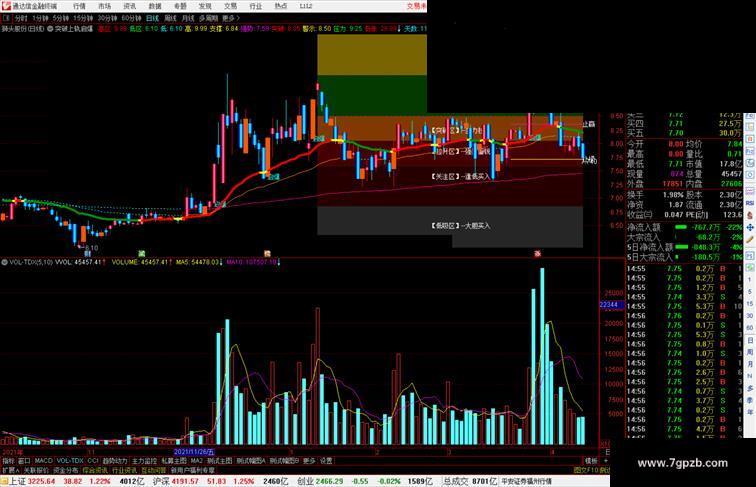
Task: Switch sub-chart to MACD indicator
Action: click(43, 461)
